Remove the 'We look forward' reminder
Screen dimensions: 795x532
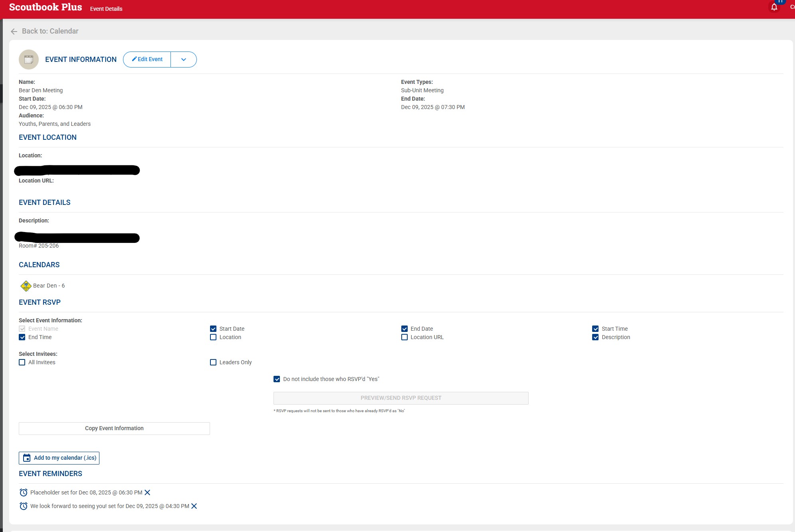click(194, 506)
